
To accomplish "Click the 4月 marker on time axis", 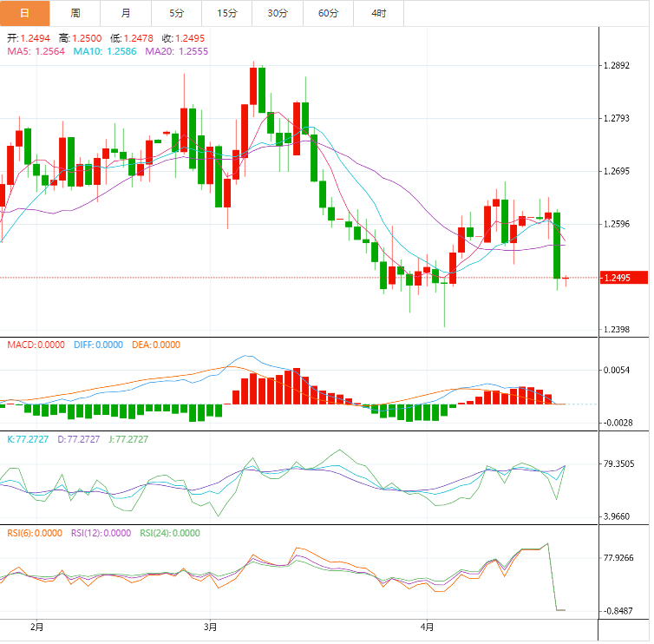I will (x=425, y=626).
